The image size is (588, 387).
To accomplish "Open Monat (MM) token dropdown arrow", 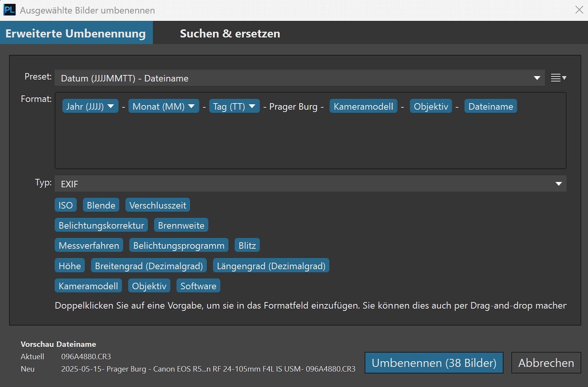I will 191,106.
